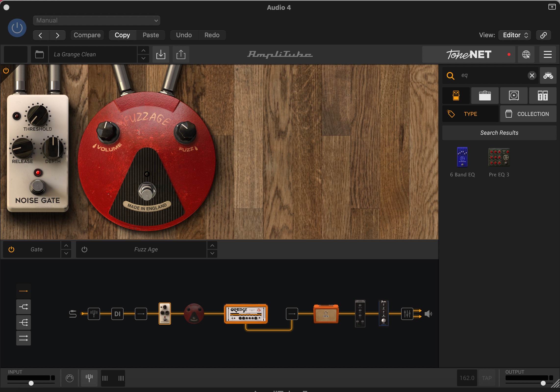The width and height of the screenshot is (560, 392).
Task: Select the three-way split routing icon
Action: (24, 322)
